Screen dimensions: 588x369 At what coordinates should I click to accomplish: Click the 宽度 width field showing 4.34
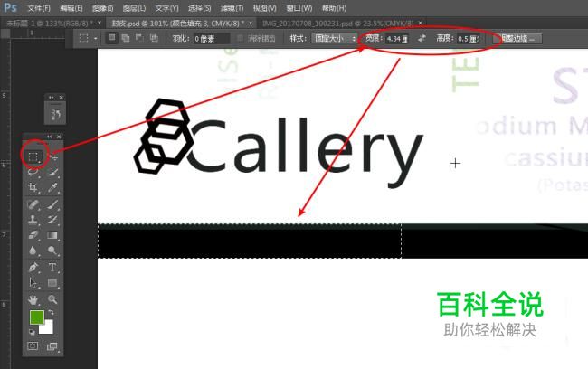pyautogui.click(x=397, y=38)
